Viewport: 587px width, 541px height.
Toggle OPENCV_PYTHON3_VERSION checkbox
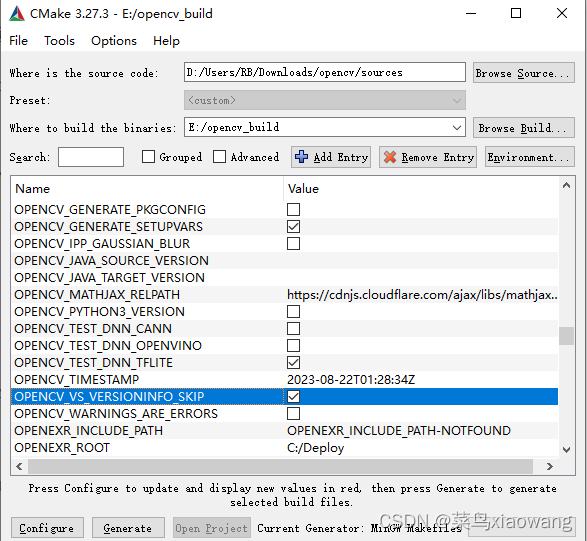pyautogui.click(x=294, y=311)
